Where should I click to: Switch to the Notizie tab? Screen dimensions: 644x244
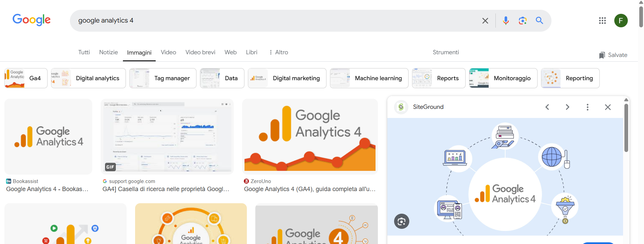click(x=108, y=52)
